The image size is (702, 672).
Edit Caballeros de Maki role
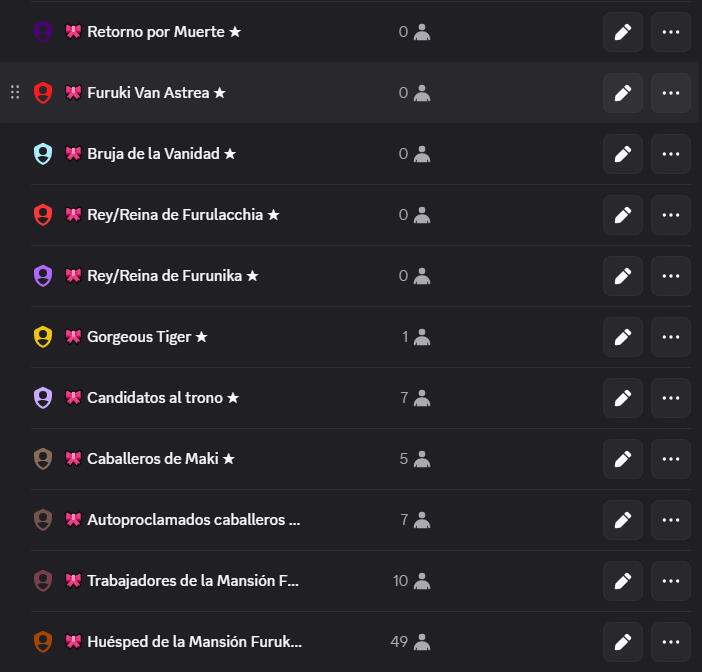pos(623,458)
